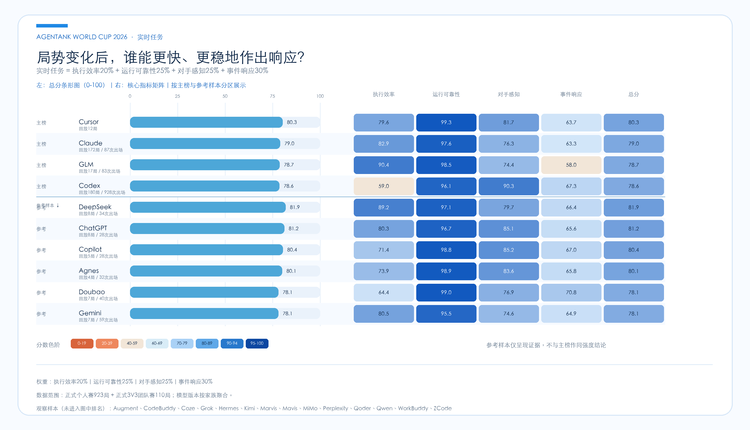The width and height of the screenshot is (750, 430).
Task: Click Doubao's 70.8 event response cell
Action: click(x=571, y=292)
